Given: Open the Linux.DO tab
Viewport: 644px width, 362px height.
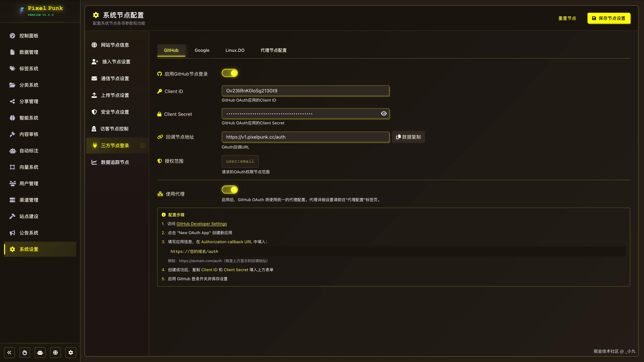Looking at the screenshot, I should 235,50.
